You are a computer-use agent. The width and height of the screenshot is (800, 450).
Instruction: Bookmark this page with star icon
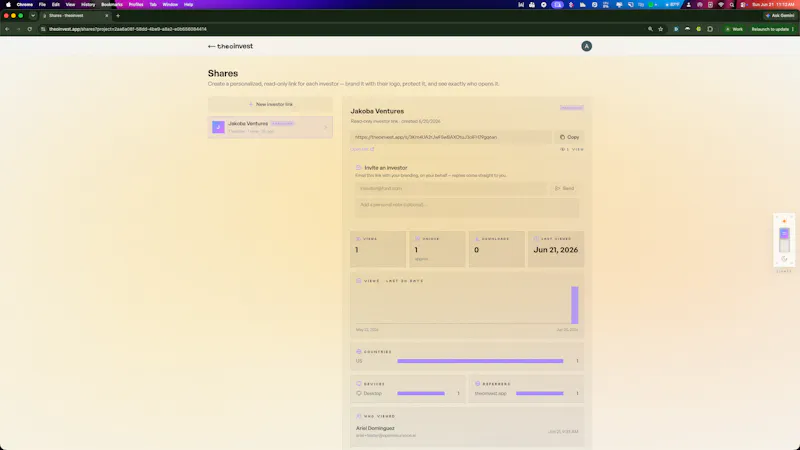pos(661,29)
